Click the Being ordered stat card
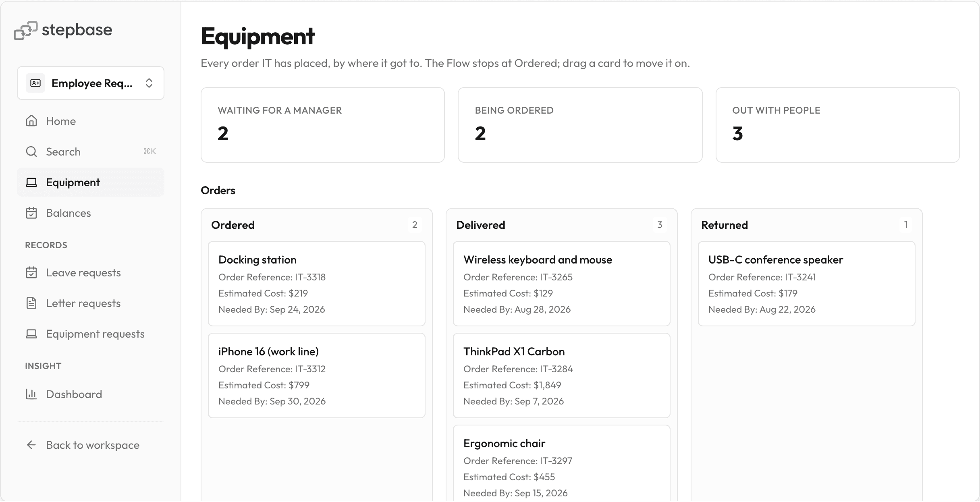Image resolution: width=980 pixels, height=502 pixels. click(580, 125)
